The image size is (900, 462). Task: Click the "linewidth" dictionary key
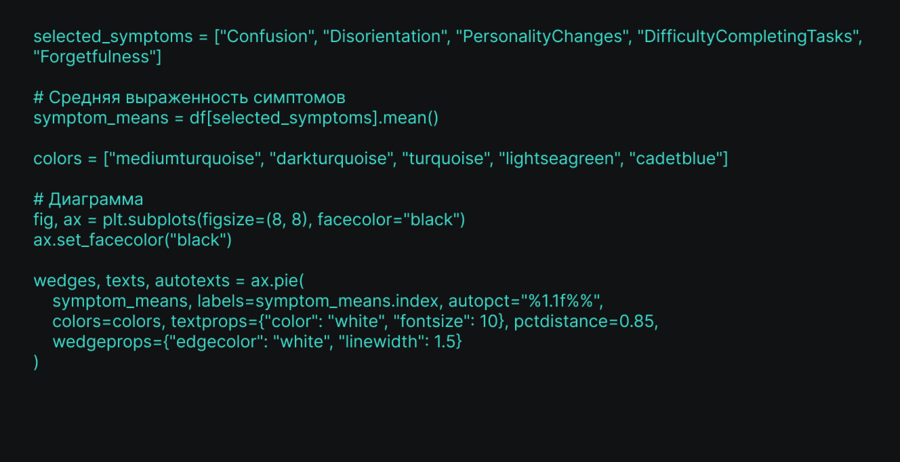380,342
